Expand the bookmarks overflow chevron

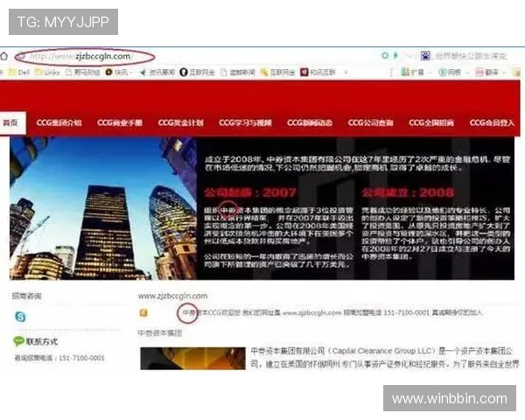coord(346,72)
